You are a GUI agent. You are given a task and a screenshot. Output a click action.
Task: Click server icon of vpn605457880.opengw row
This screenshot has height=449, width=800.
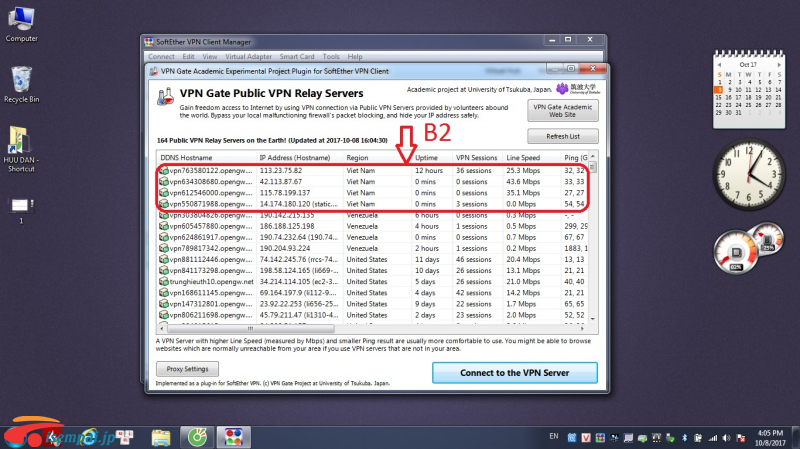point(164,226)
